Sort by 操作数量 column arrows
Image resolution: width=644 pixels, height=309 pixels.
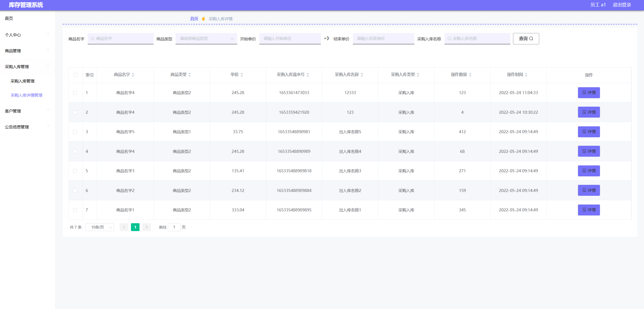pos(470,75)
